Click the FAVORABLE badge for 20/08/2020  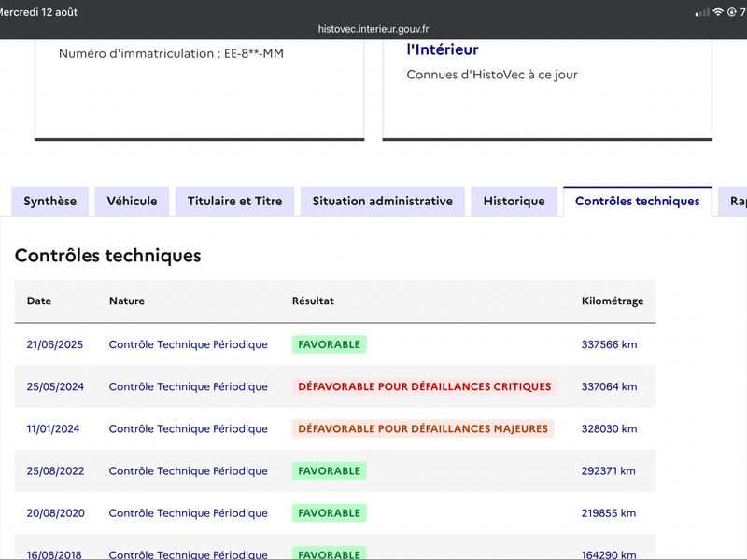330,512
